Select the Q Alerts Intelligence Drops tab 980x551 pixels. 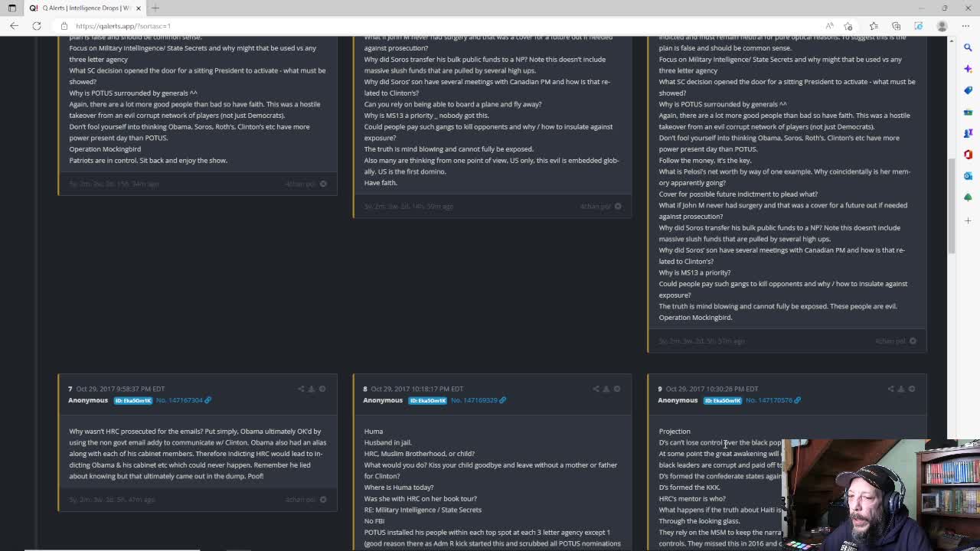tap(84, 8)
